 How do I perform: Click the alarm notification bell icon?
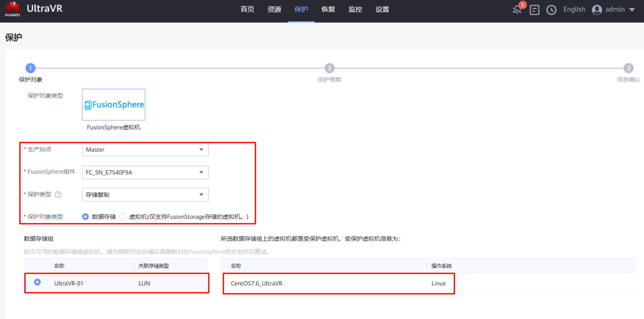tap(517, 10)
